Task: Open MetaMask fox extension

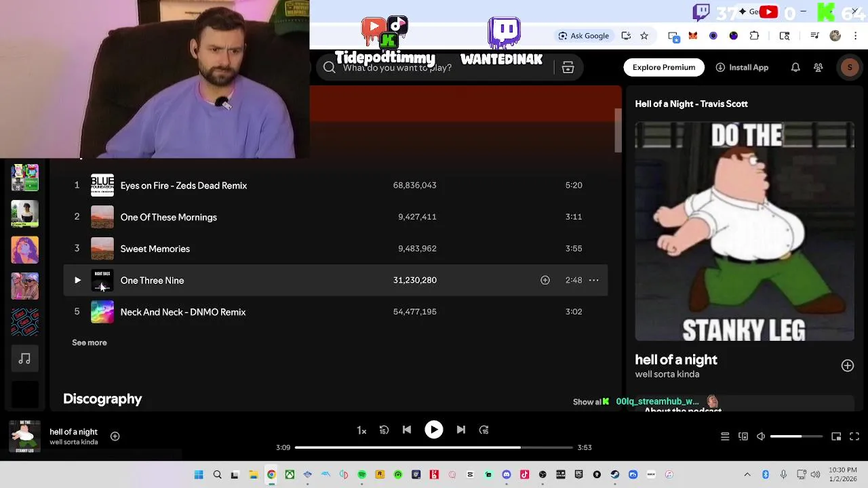Action: (693, 36)
